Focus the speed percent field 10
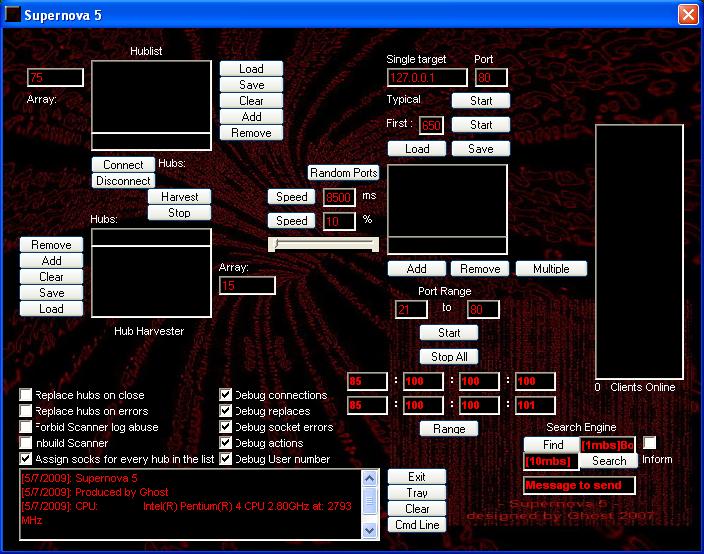 point(339,221)
